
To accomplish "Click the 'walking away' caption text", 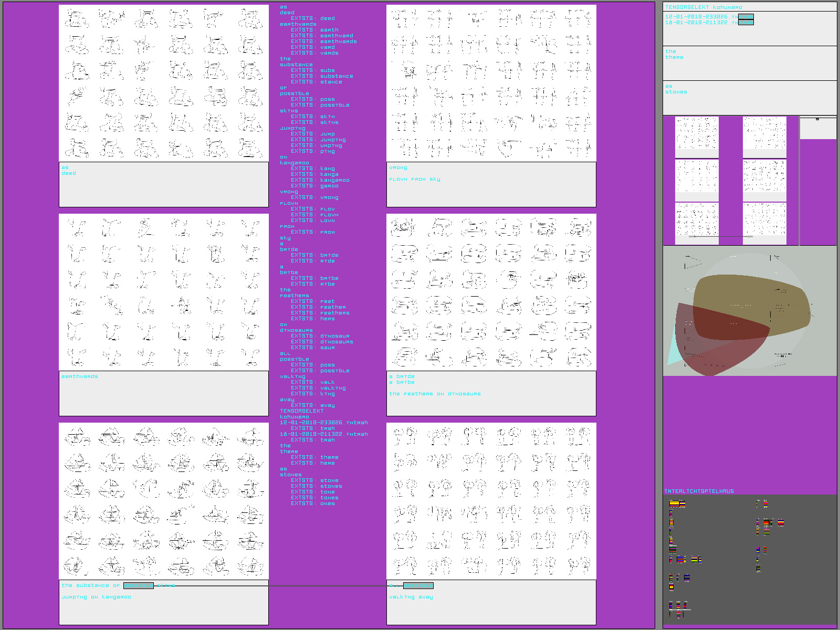I will [x=411, y=597].
